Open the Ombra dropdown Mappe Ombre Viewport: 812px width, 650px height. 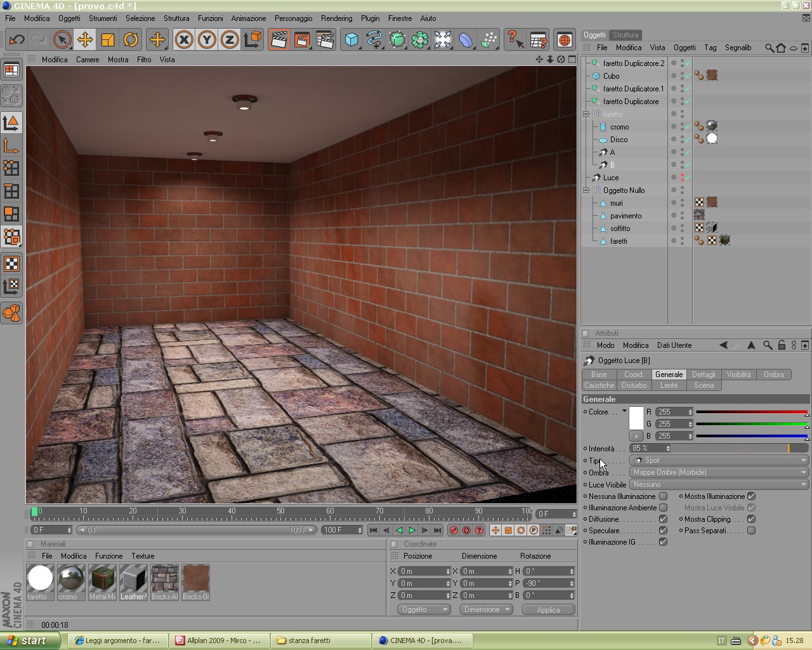[x=719, y=472]
